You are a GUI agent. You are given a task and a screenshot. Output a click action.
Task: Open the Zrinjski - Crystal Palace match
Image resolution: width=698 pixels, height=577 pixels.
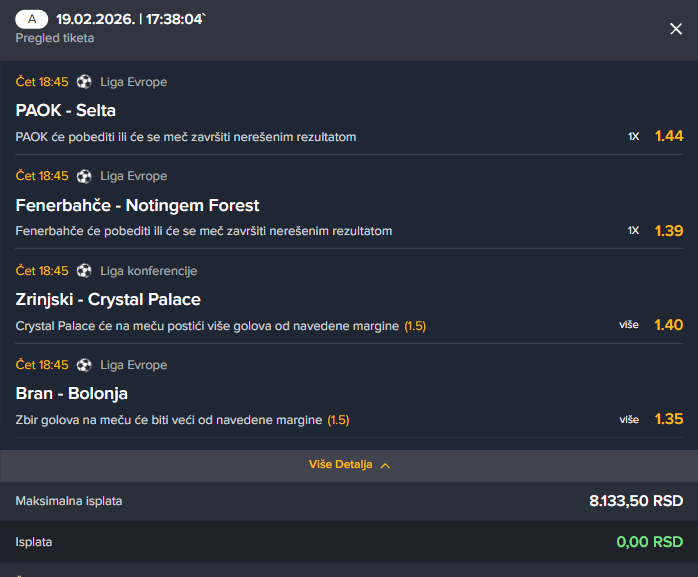click(108, 299)
